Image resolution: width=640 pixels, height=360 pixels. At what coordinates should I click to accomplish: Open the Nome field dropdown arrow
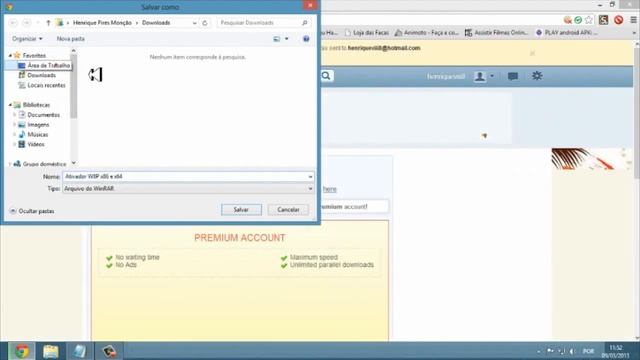(x=310, y=177)
